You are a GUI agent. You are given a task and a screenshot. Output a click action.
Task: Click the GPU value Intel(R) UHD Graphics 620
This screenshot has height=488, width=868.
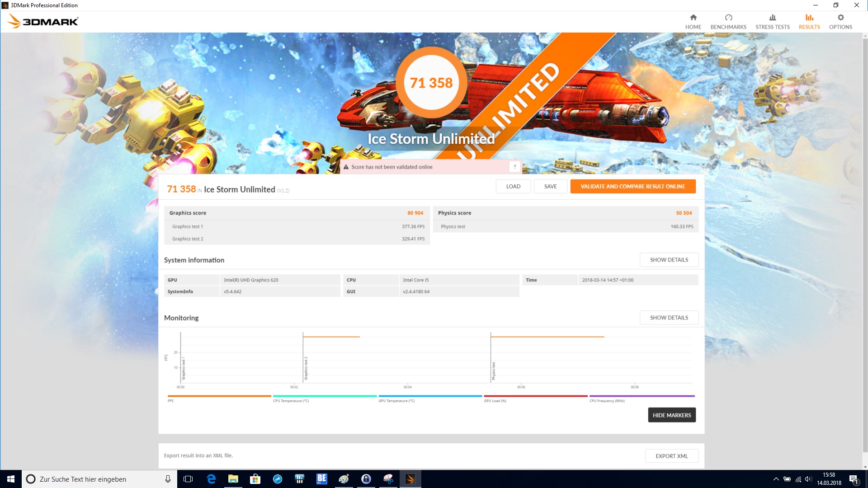[251, 280]
